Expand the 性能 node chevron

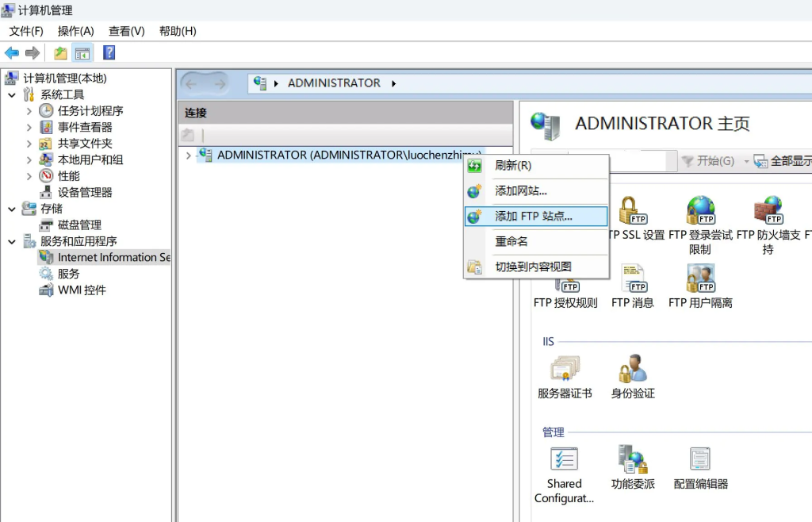[x=29, y=176]
